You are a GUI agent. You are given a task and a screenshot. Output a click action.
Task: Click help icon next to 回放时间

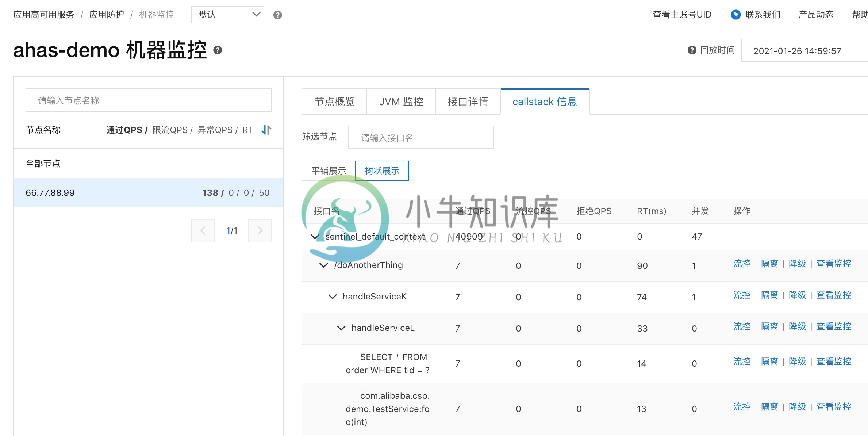pyautogui.click(x=692, y=50)
